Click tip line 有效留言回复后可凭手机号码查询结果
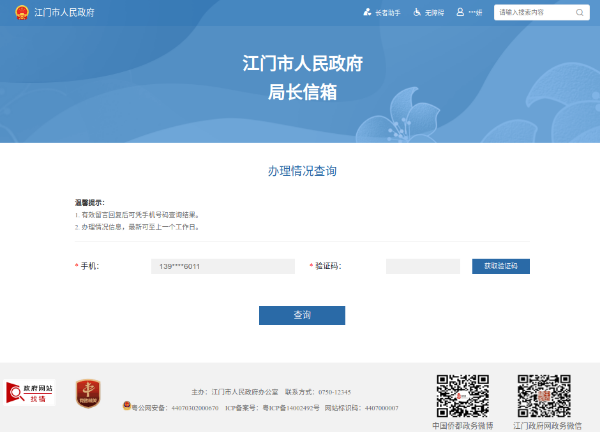 [x=137, y=215]
